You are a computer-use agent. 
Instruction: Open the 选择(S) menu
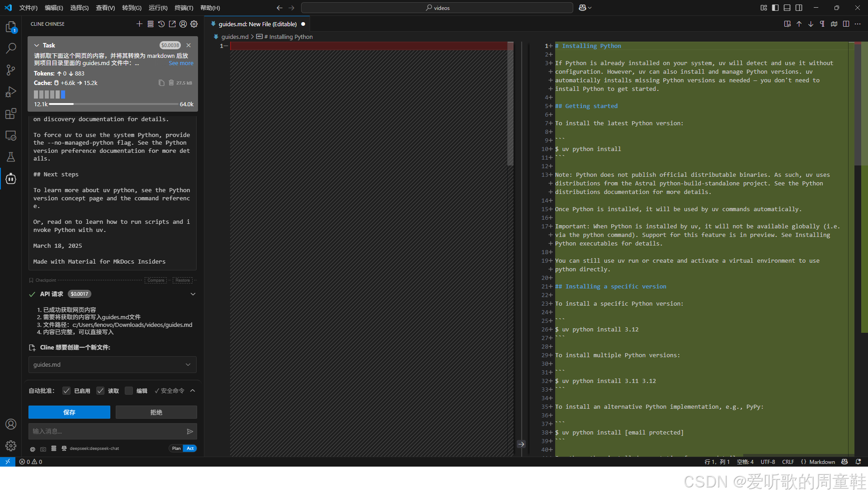[79, 8]
